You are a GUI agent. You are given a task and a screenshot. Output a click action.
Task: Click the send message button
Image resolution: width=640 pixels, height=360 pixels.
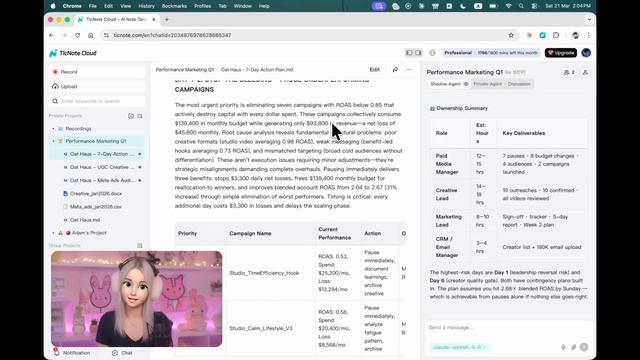(x=584, y=347)
